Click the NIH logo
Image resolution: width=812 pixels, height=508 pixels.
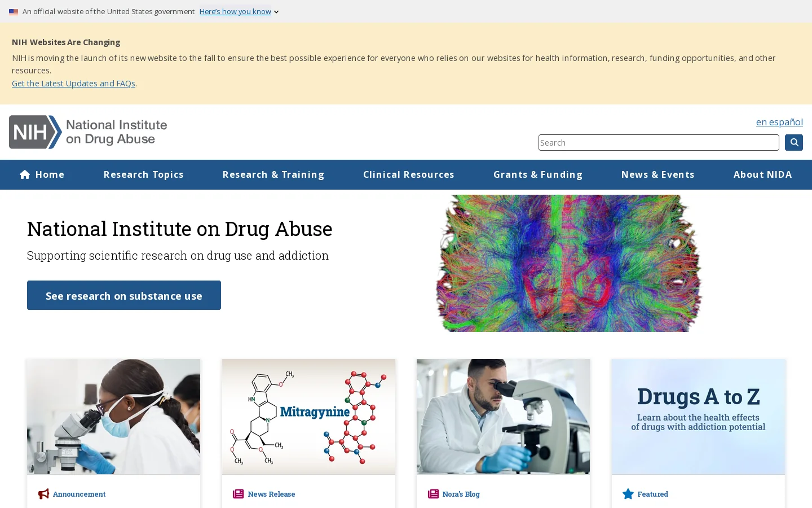point(35,132)
